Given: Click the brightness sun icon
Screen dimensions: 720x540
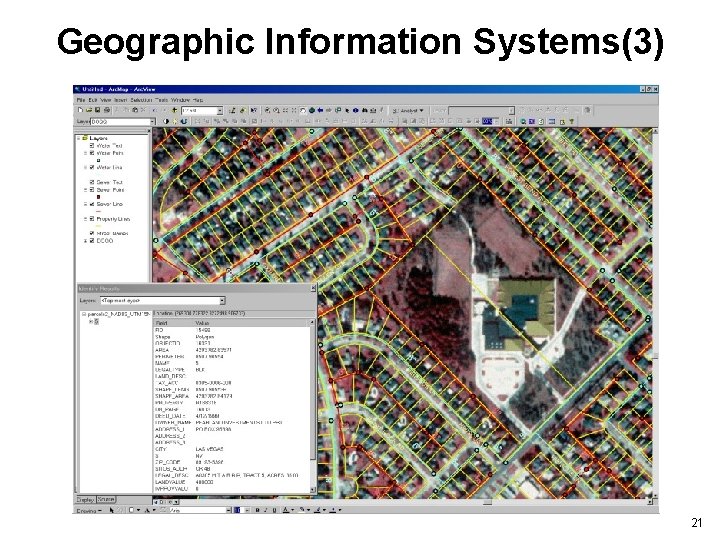Looking at the screenshot, I should [174, 122].
